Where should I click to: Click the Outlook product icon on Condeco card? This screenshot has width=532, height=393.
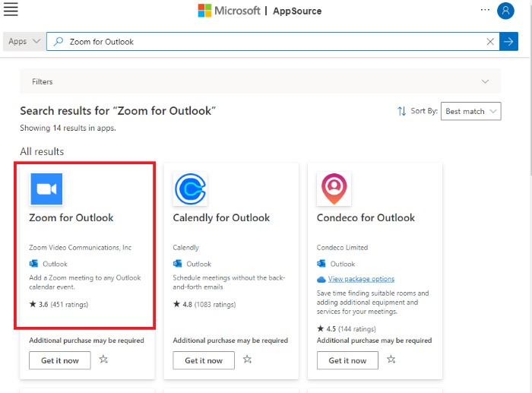click(321, 263)
